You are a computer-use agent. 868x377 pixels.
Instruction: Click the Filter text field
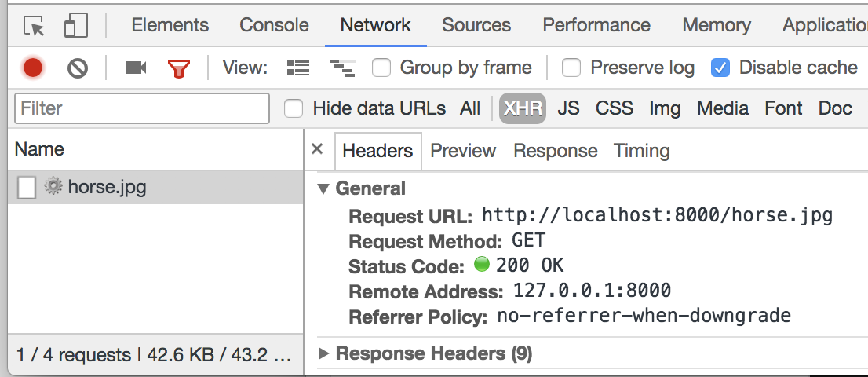[141, 108]
